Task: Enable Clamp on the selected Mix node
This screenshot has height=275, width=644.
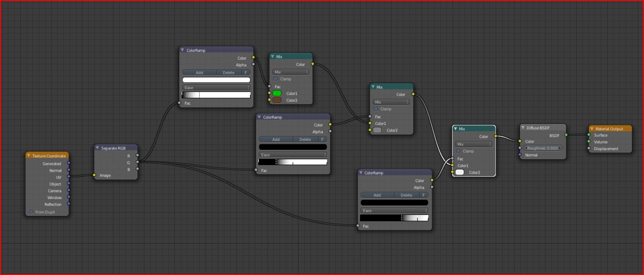Action: click(458, 151)
